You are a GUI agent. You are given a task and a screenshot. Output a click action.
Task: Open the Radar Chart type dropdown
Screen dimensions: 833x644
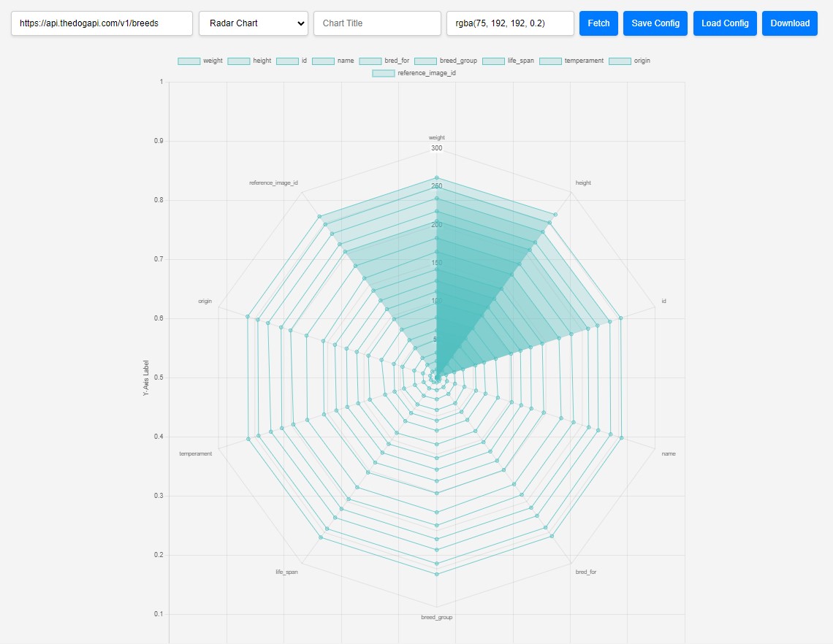(254, 23)
